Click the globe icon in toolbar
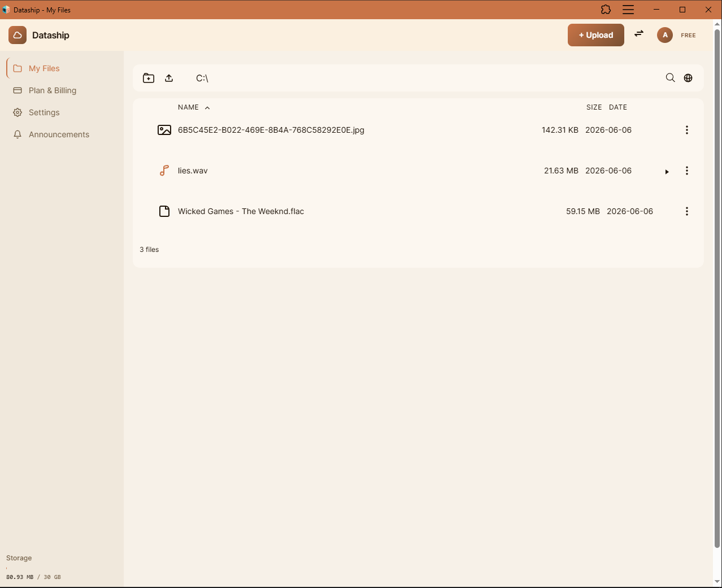 pyautogui.click(x=688, y=78)
